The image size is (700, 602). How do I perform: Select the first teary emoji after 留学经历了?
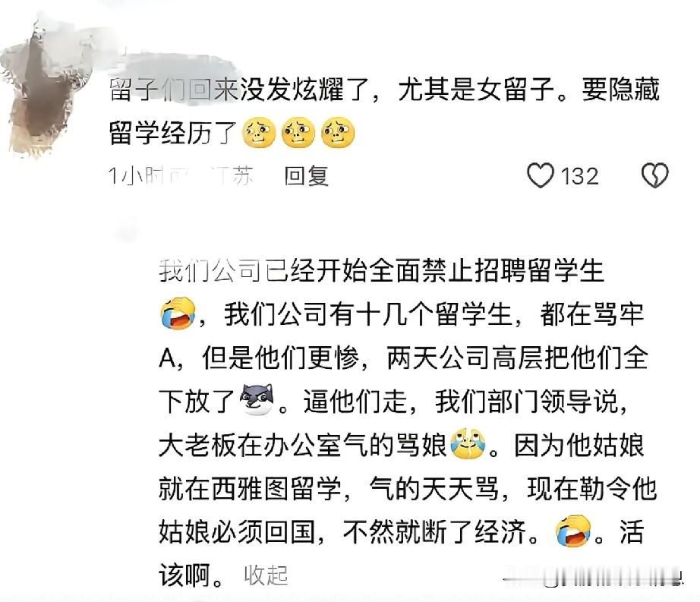coord(259,133)
